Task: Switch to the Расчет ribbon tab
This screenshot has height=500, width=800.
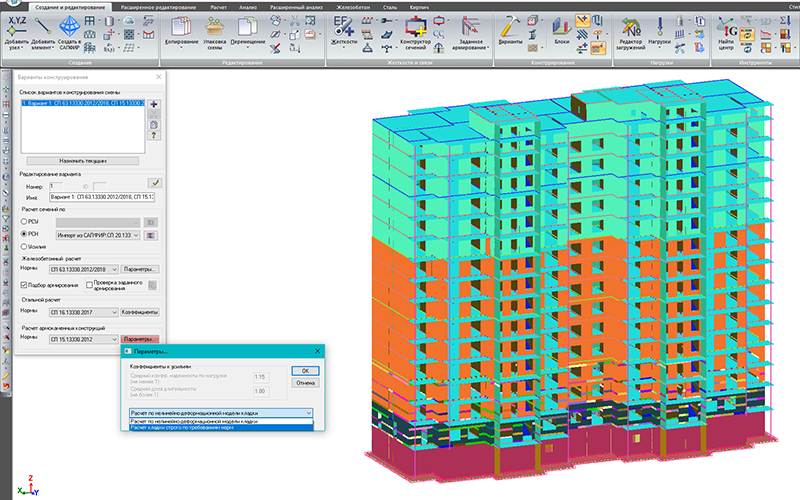Action: [218, 6]
